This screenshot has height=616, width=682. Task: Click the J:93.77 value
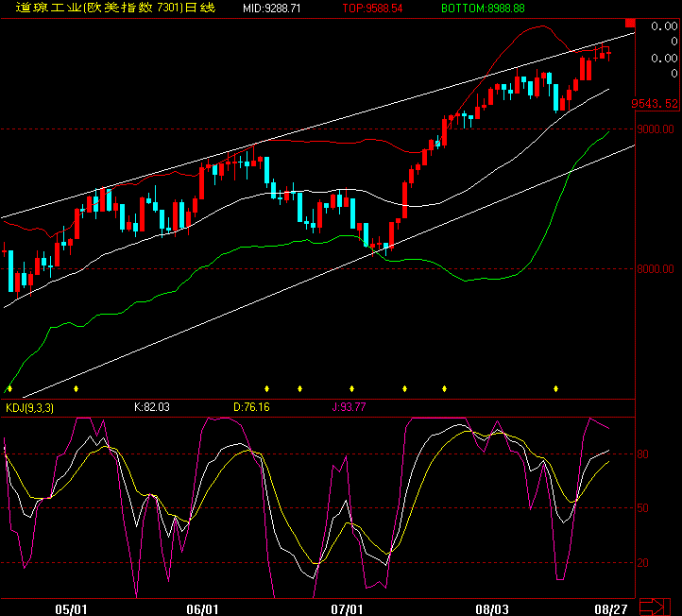click(349, 407)
